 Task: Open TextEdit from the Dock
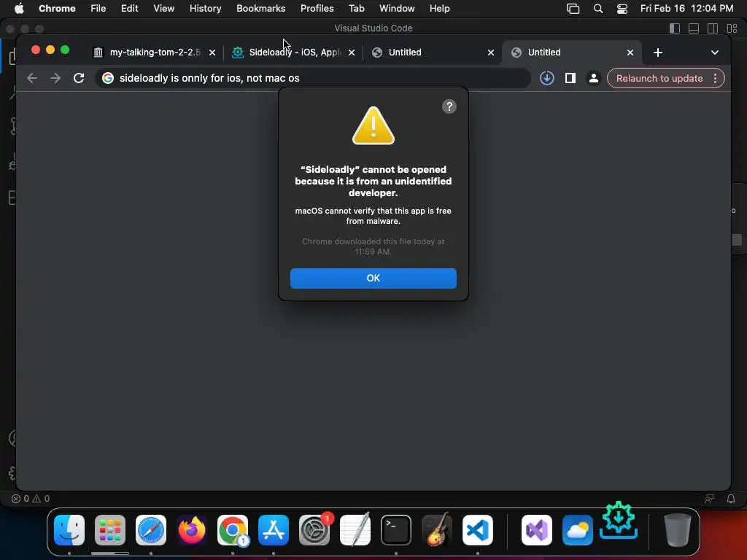(x=355, y=530)
